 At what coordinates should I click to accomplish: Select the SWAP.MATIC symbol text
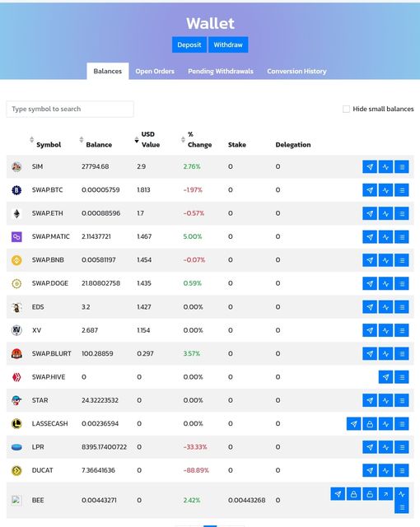pyautogui.click(x=51, y=236)
